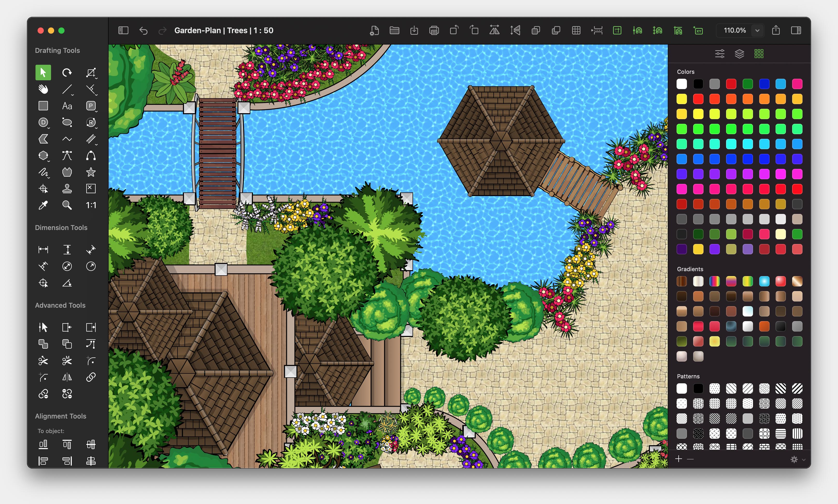
Task: Activate the Magnifier zoom tool
Action: 67,205
